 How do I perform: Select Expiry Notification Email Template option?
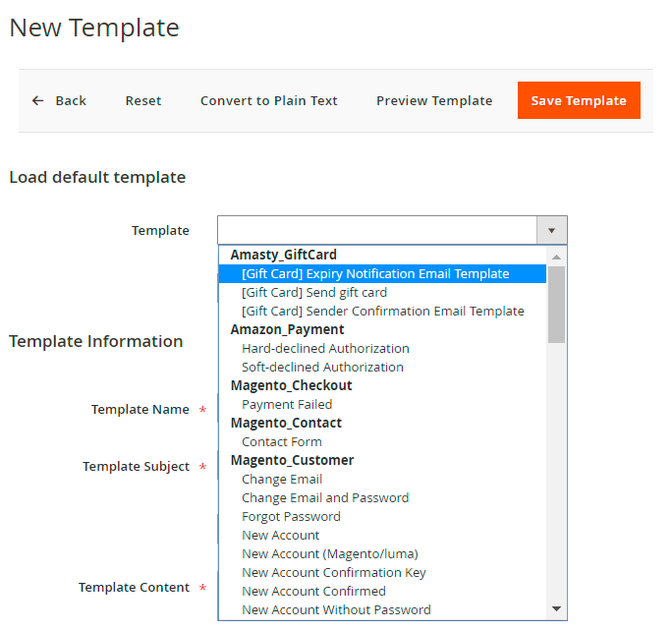tap(375, 274)
